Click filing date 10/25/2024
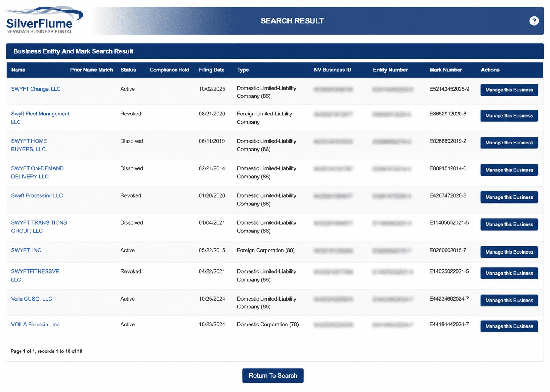 pyautogui.click(x=212, y=299)
